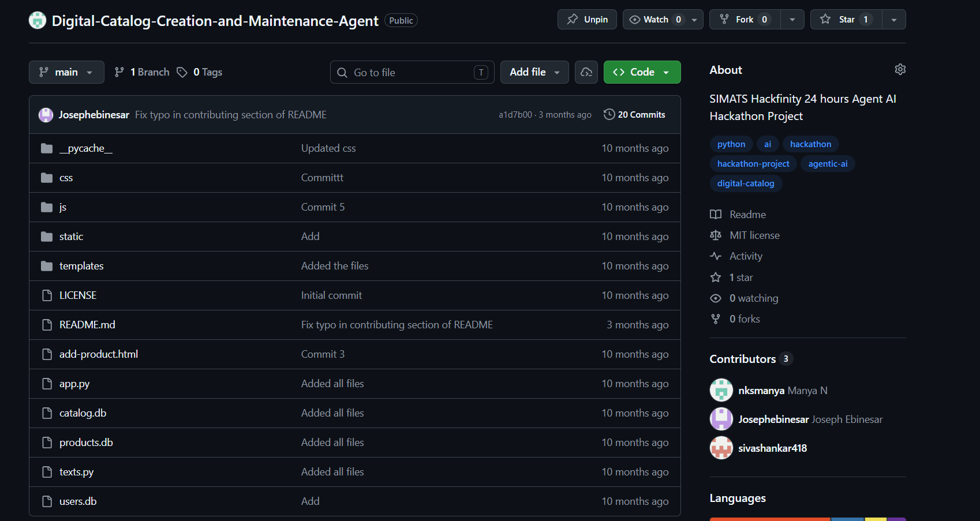Click the yellow segment of Languages bar
The image size is (980, 521).
(876, 519)
